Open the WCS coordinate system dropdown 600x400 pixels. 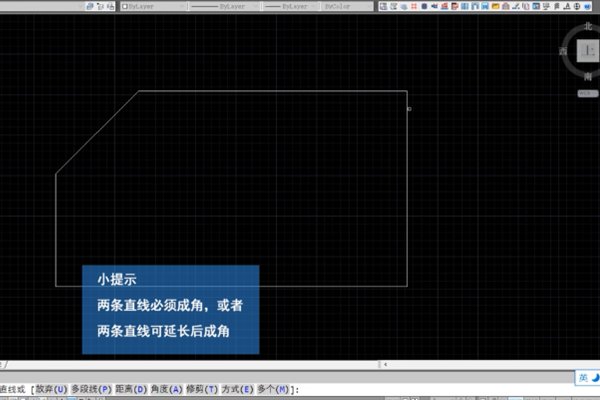pyautogui.click(x=587, y=93)
